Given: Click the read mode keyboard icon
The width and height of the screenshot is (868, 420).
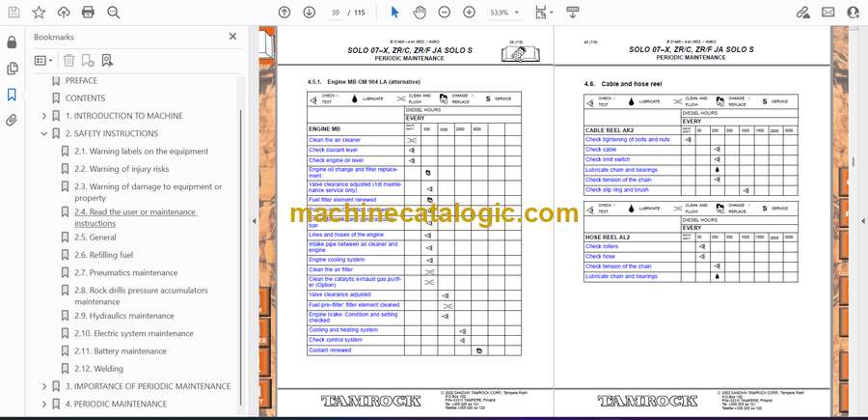Looking at the screenshot, I should [573, 13].
